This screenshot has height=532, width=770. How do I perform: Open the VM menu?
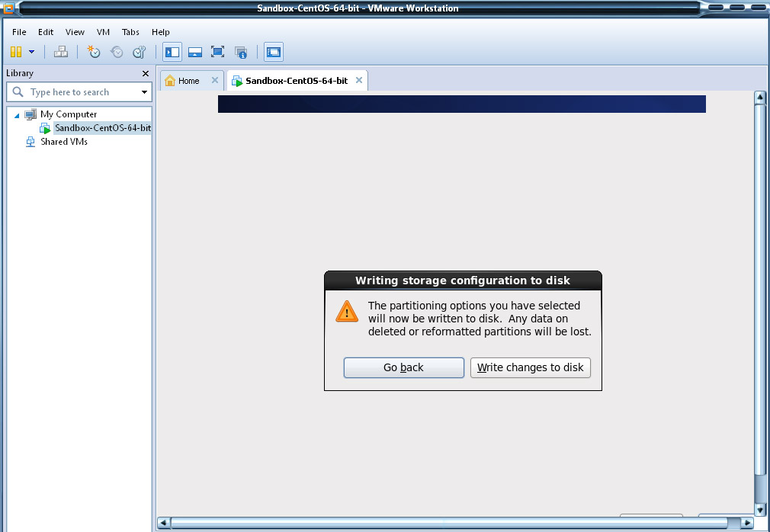(x=103, y=32)
